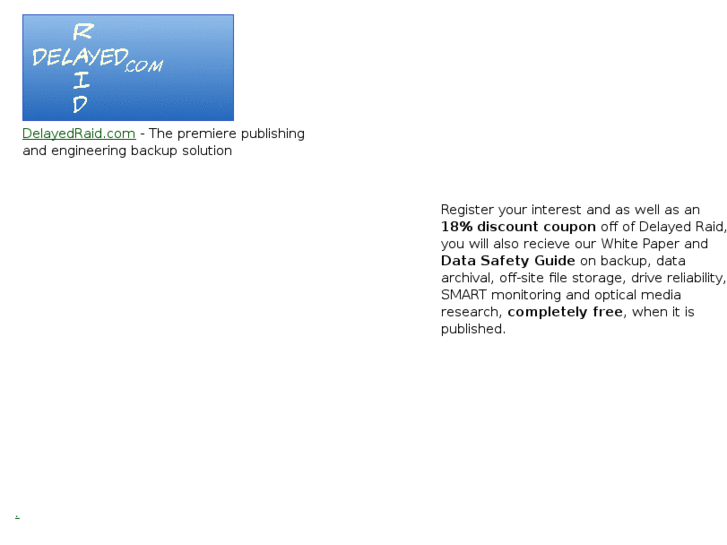Click the handwritten "I" letter in logo
Screen dimensions: 727x545
pyautogui.click(x=81, y=80)
